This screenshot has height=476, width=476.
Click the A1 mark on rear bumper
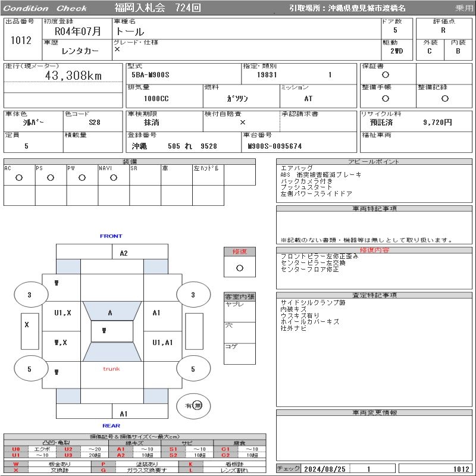(124, 414)
